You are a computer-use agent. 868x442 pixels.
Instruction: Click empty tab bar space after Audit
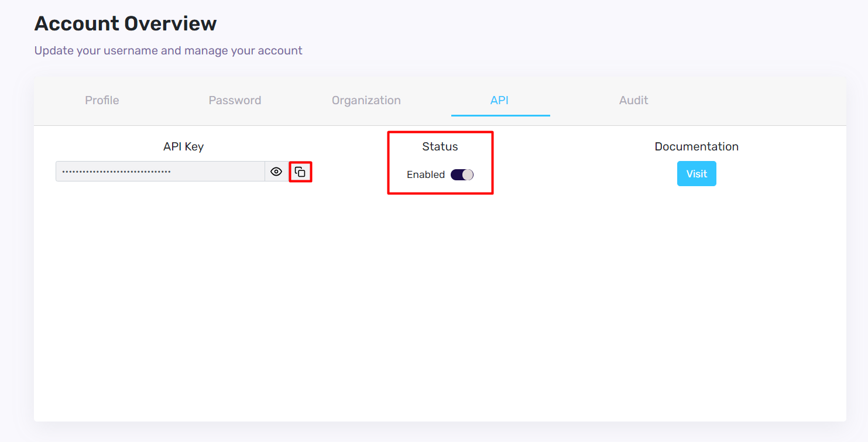click(755, 100)
